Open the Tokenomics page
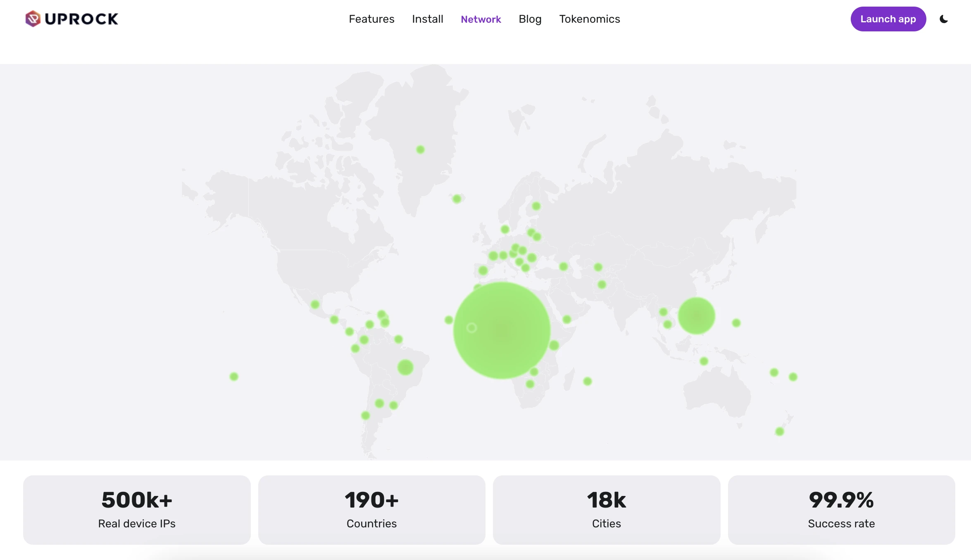Screen dimensions: 971x560 (589, 19)
